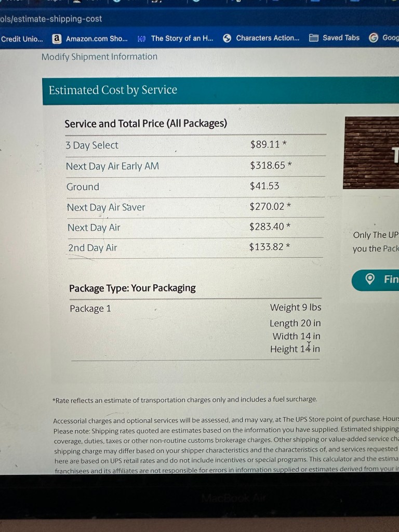Open the Saved Tabs bookmark folder label
399x532 pixels.
tap(341, 38)
